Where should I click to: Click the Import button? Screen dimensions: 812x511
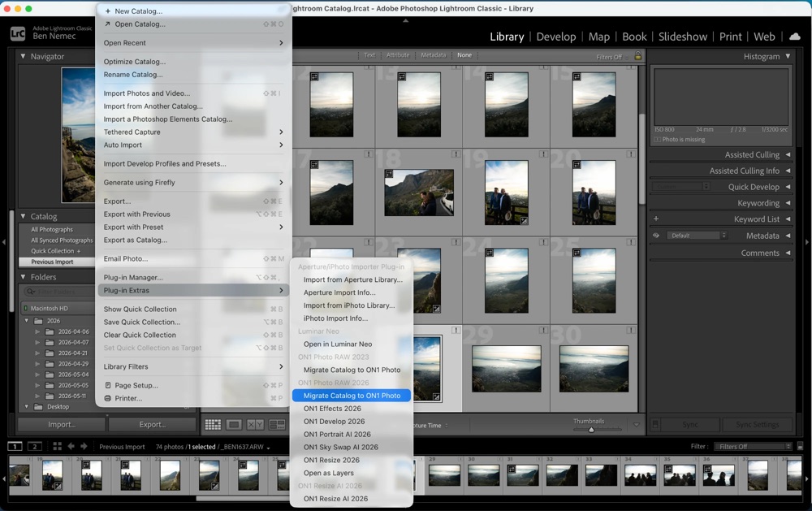click(62, 424)
